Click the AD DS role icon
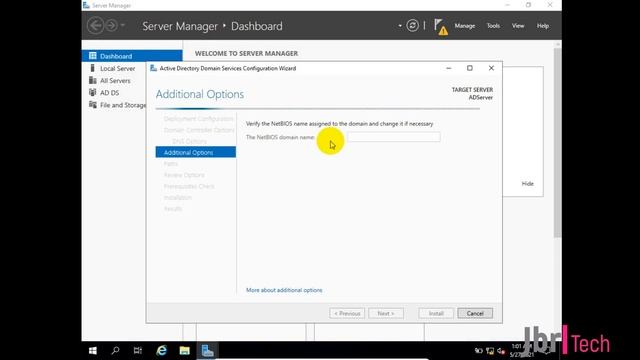Screen dimensions: 640x360 click(93, 93)
